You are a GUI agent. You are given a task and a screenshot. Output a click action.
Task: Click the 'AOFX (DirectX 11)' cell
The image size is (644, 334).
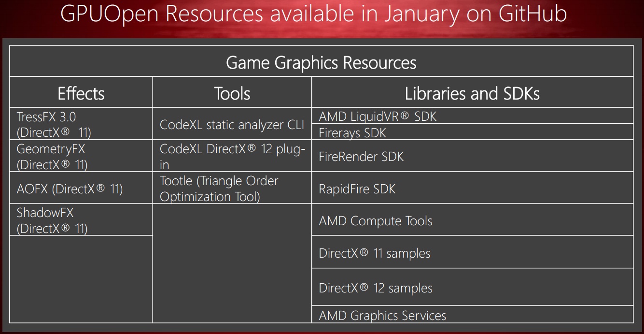[x=81, y=188]
